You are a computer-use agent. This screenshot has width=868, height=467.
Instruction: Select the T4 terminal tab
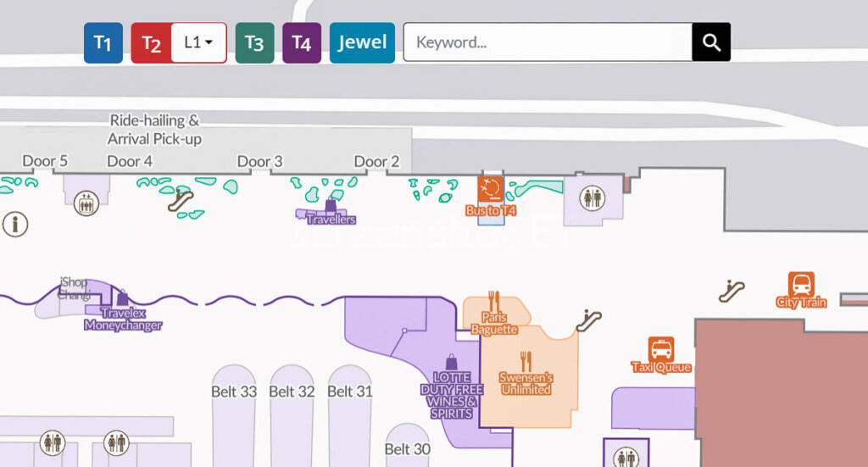[302, 42]
